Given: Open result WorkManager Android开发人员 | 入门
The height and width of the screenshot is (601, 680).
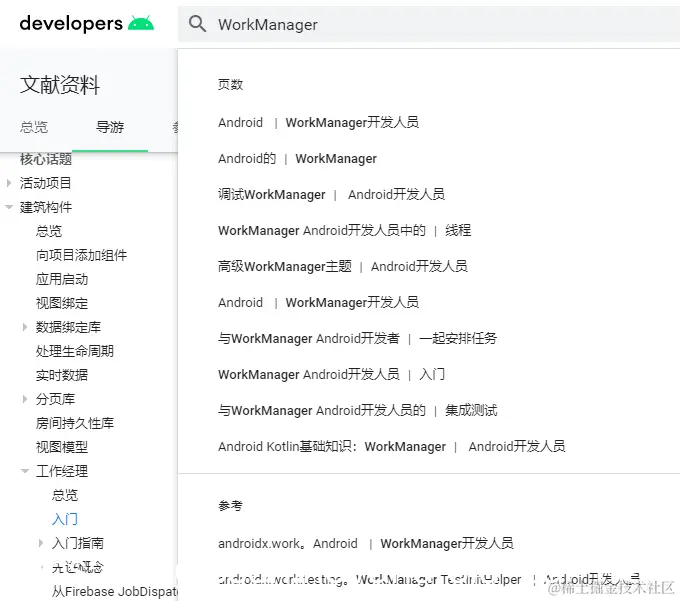Looking at the screenshot, I should click(x=332, y=375).
